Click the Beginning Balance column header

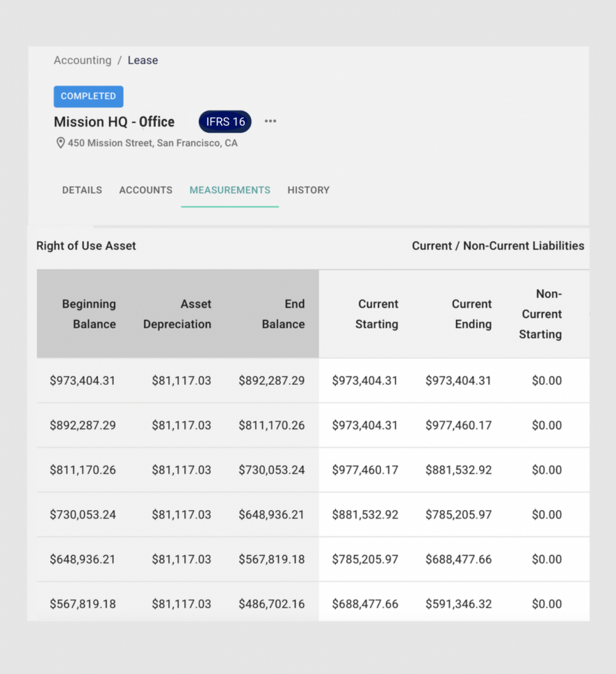(x=89, y=314)
